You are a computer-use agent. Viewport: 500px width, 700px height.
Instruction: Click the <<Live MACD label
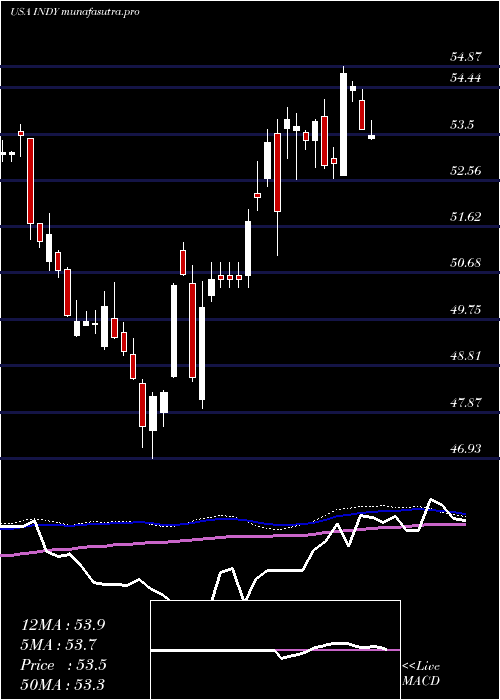click(421, 673)
